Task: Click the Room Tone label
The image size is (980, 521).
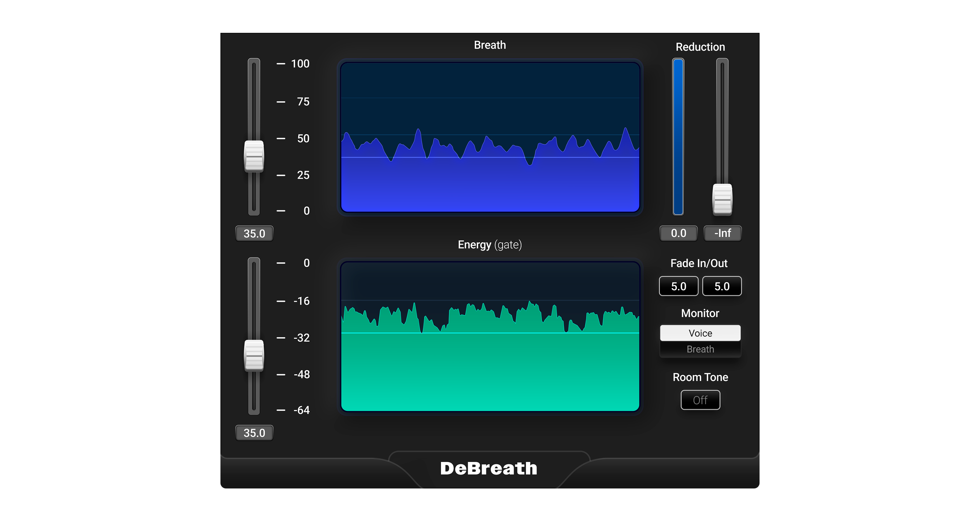Action: 700,377
